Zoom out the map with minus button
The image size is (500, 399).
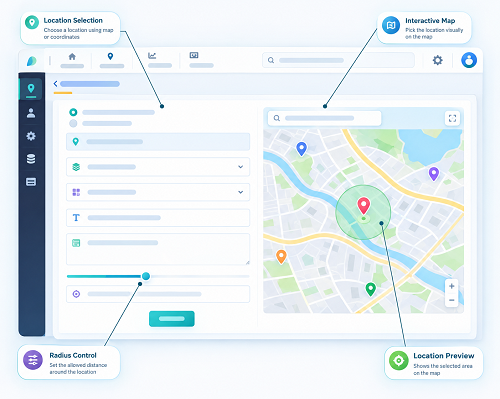[452, 300]
